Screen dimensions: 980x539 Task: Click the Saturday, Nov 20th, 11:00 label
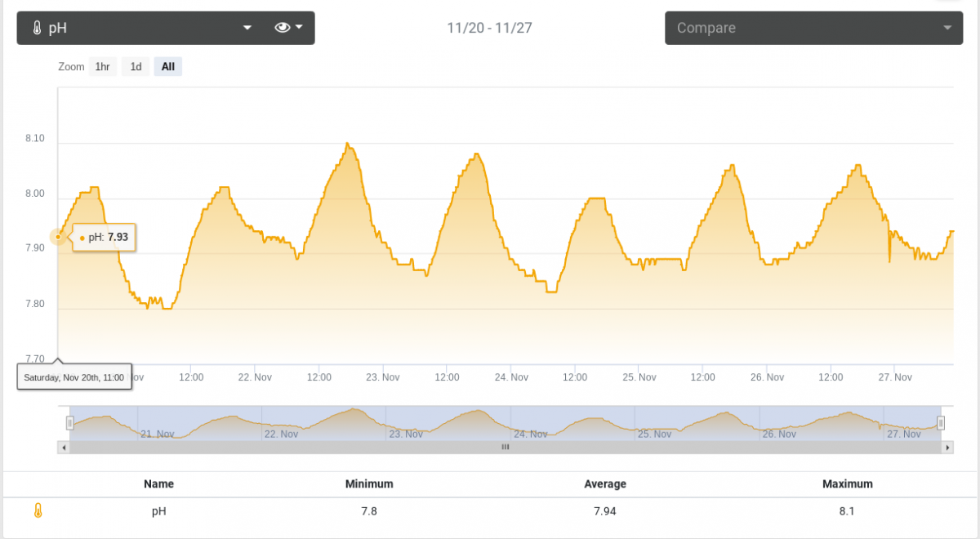[73, 377]
